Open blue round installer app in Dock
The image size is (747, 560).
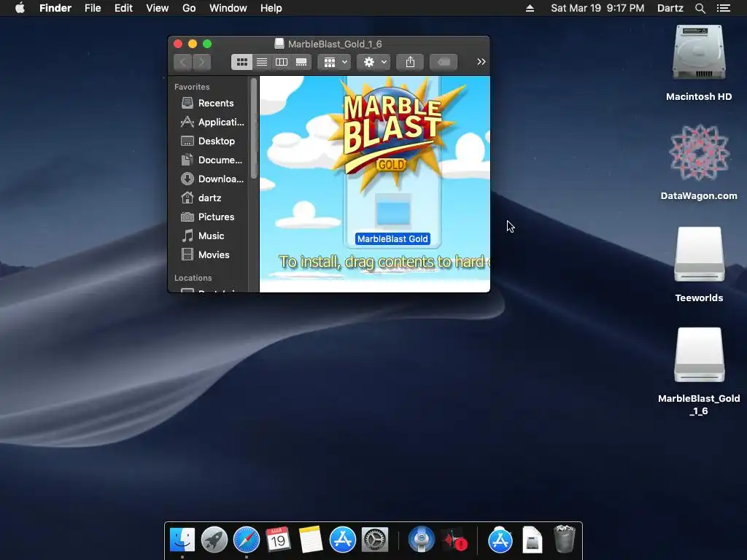click(422, 540)
